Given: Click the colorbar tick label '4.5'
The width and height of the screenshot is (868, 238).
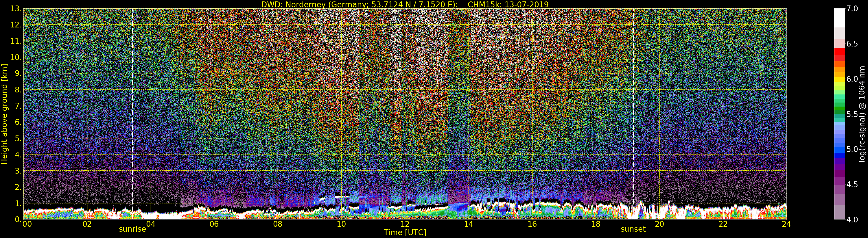Looking at the screenshot, I should pos(852,185).
